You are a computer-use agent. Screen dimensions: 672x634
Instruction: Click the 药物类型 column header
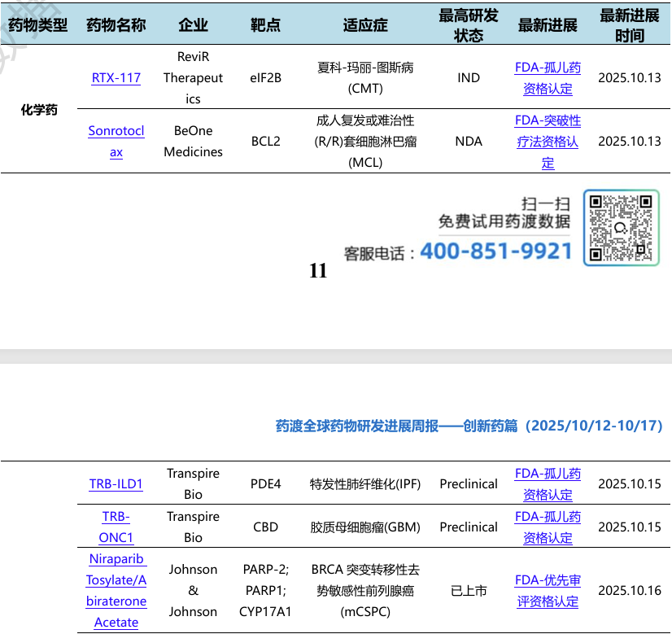tap(37, 25)
